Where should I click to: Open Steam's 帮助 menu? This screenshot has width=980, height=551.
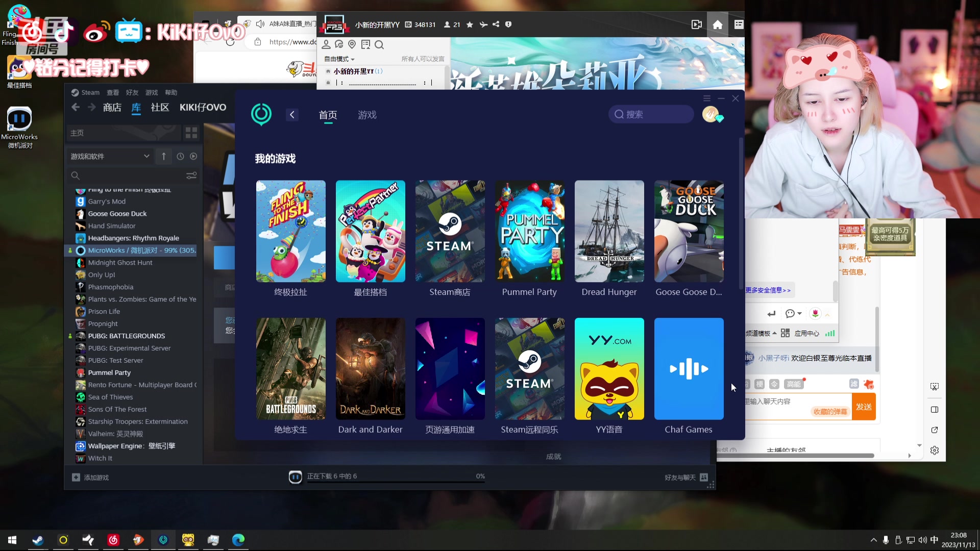[x=171, y=92]
